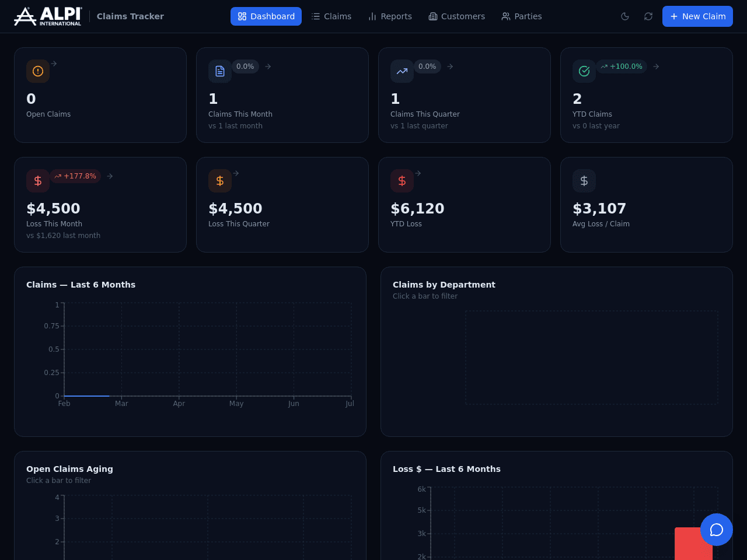Click the +177.8% loss change badge
The image size is (747, 560).
75,176
